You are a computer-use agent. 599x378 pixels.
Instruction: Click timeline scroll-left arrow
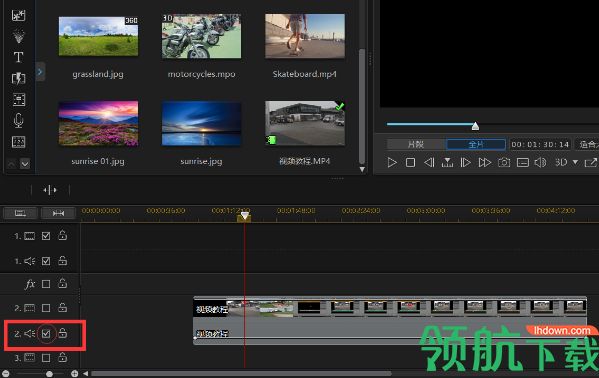point(86,373)
